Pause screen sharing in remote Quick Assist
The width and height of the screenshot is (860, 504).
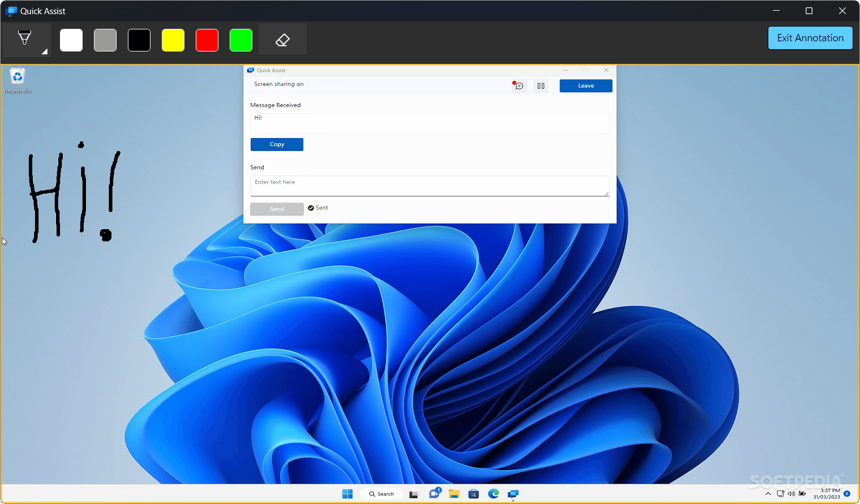point(541,85)
